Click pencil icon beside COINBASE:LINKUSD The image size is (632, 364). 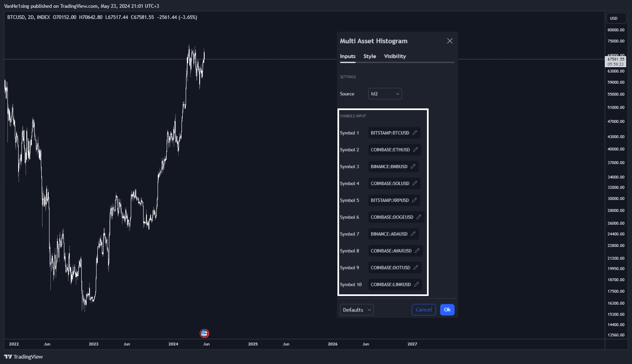point(417,284)
